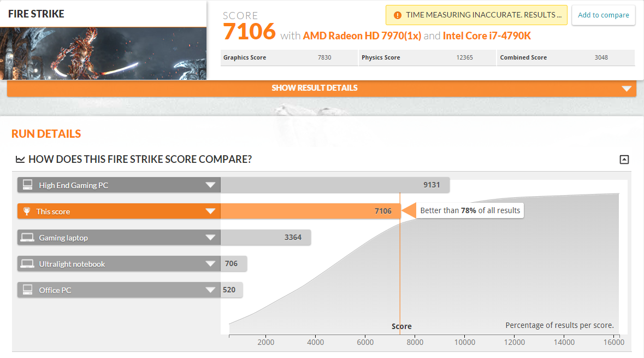Expand the Gaming laptop dropdown arrow
This screenshot has height=358, width=644.
[x=210, y=238]
